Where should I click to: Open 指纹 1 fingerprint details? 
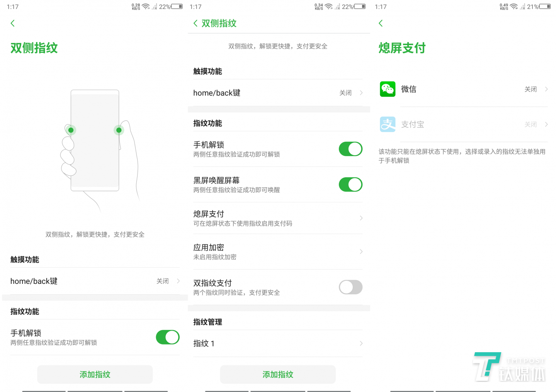coord(278,343)
